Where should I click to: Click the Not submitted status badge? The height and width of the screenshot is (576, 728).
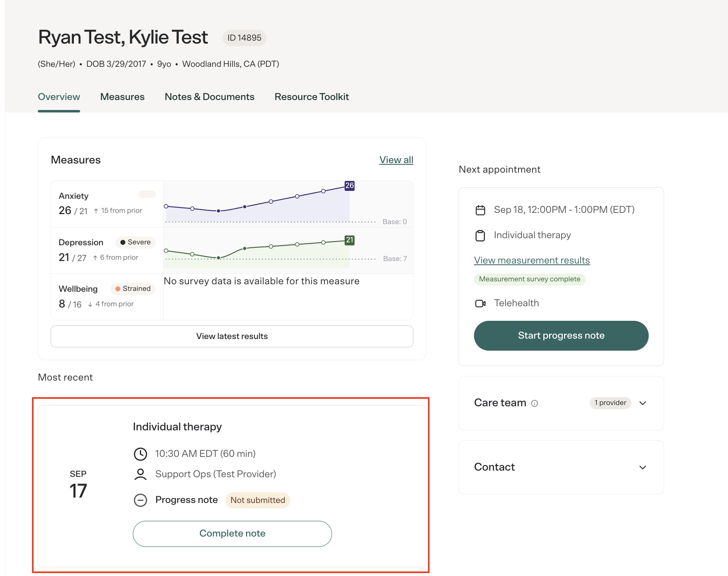pos(258,500)
